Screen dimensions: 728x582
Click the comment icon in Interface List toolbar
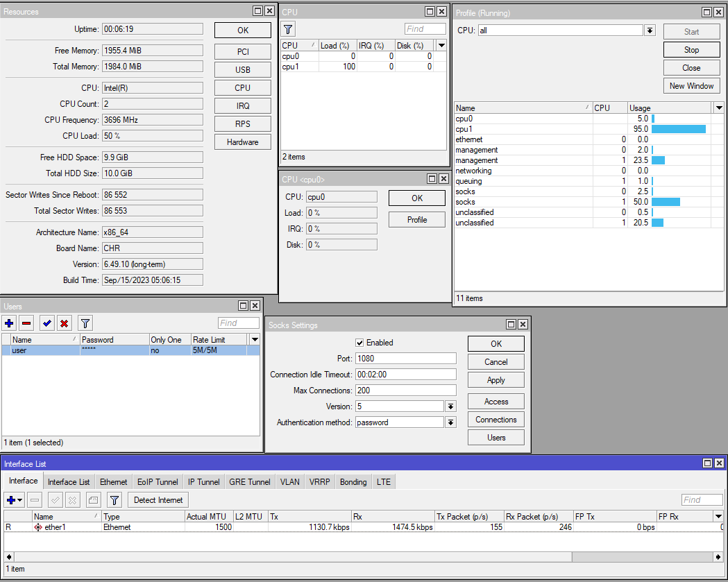(x=93, y=500)
